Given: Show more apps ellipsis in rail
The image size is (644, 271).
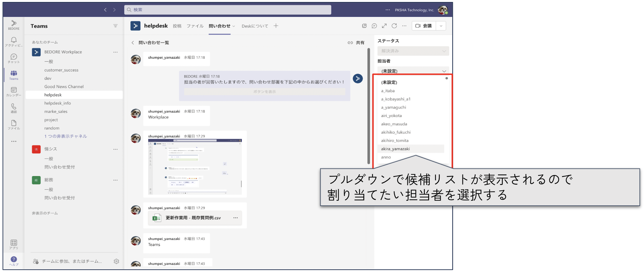Looking at the screenshot, I should point(14,141).
